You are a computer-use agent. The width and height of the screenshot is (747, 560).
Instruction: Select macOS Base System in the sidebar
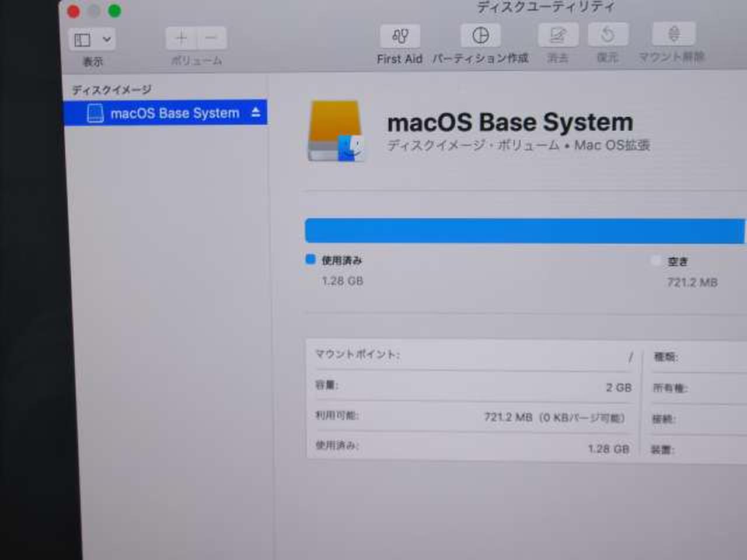click(x=174, y=113)
